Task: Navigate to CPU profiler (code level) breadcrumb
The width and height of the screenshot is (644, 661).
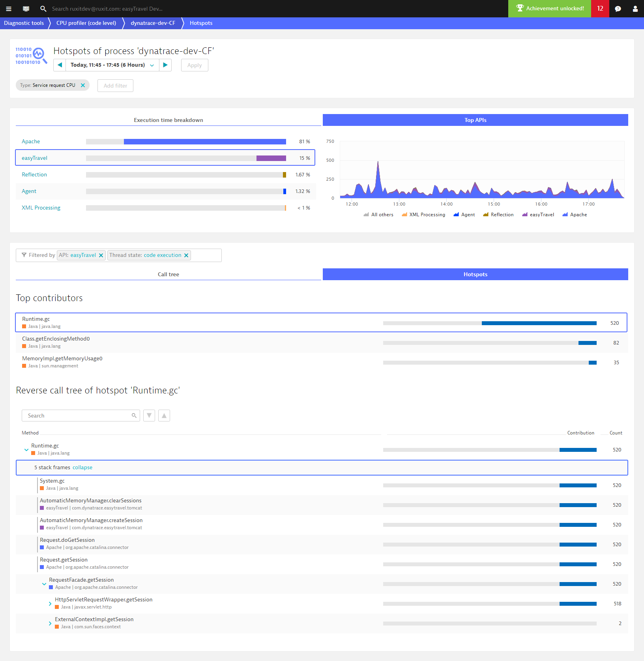Action: coord(86,23)
